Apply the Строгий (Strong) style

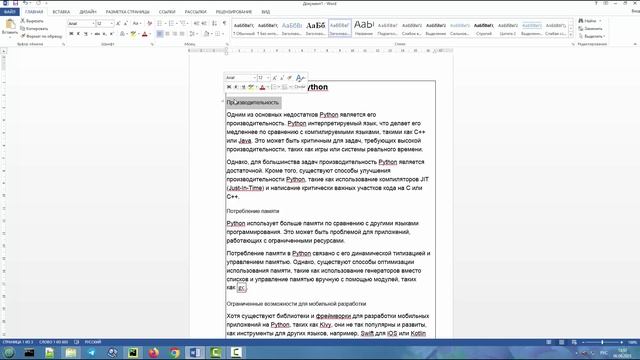click(484, 28)
